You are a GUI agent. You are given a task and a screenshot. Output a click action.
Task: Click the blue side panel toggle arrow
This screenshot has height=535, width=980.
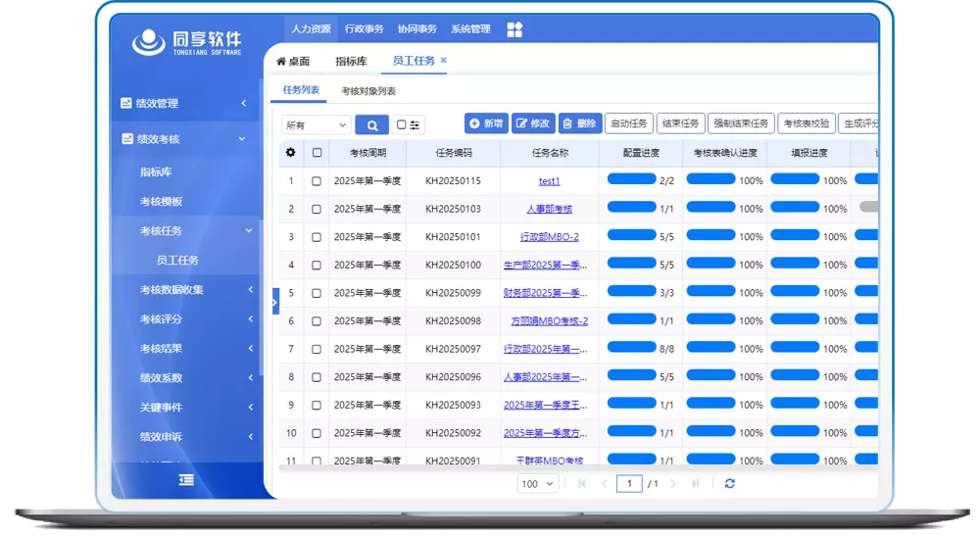point(275,303)
